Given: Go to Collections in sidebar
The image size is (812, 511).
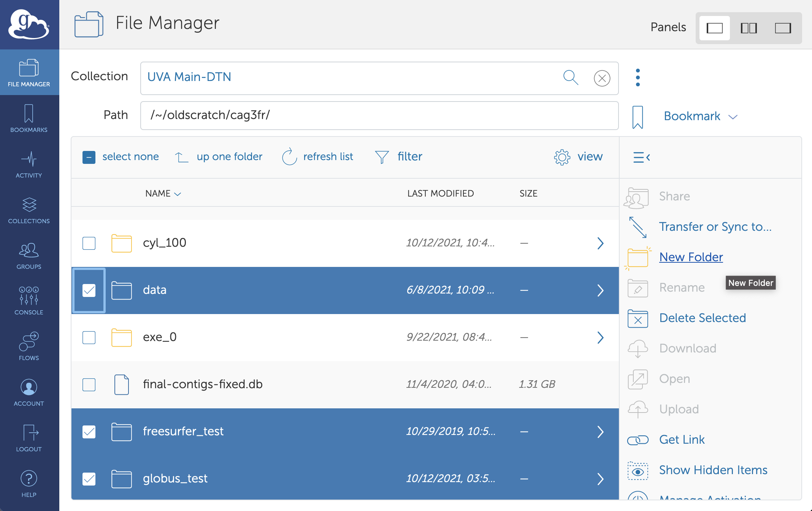Looking at the screenshot, I should [x=29, y=210].
